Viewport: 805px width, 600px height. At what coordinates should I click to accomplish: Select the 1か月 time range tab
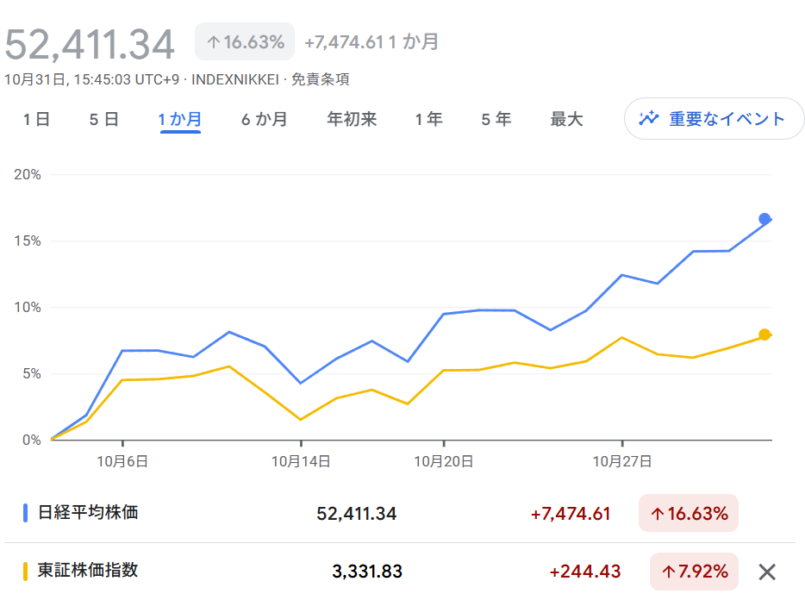(180, 119)
